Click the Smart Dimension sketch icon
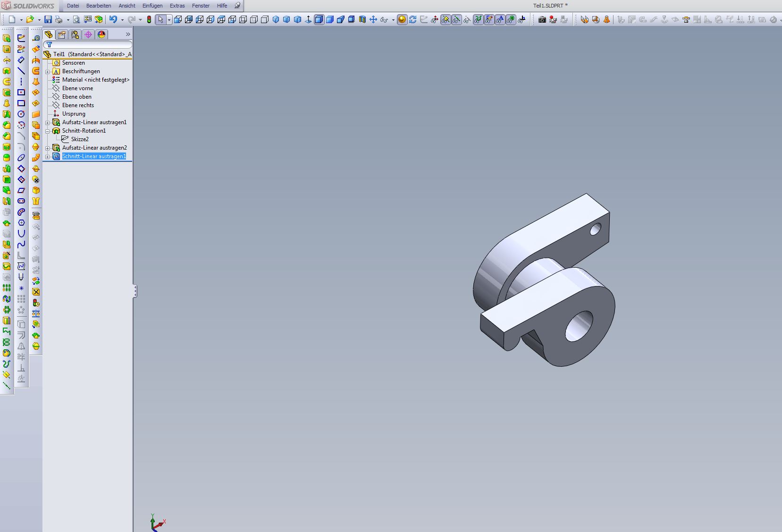Image resolution: width=782 pixels, height=532 pixels. [21, 60]
